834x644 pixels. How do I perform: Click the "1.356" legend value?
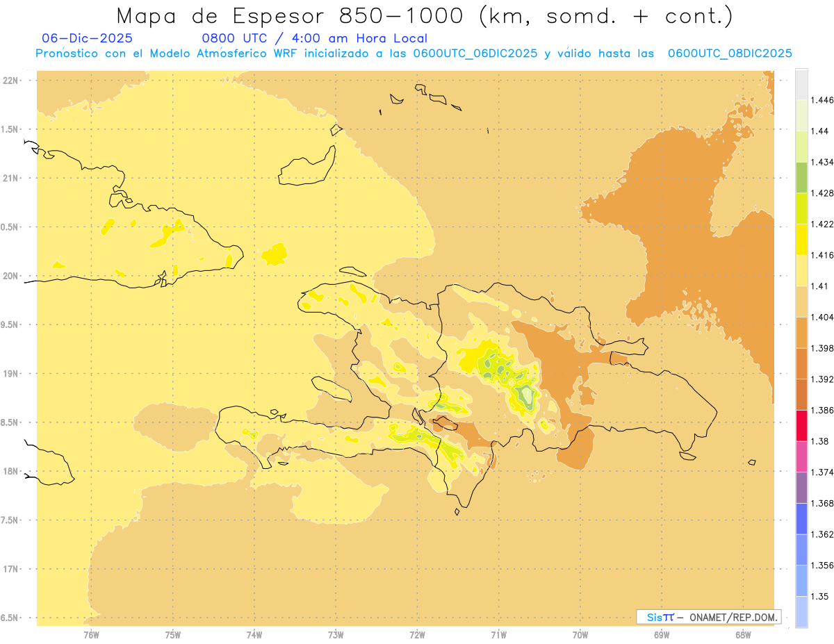pos(822,565)
